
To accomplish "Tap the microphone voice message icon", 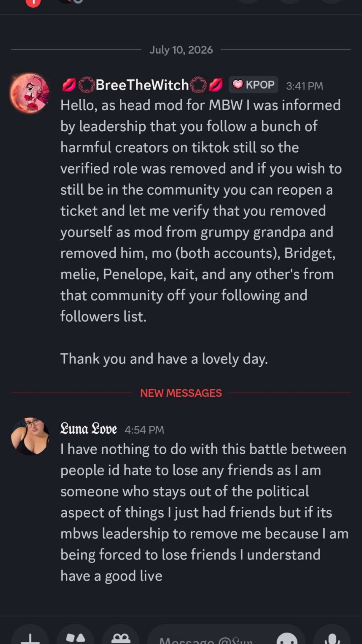I will tap(332, 636).
